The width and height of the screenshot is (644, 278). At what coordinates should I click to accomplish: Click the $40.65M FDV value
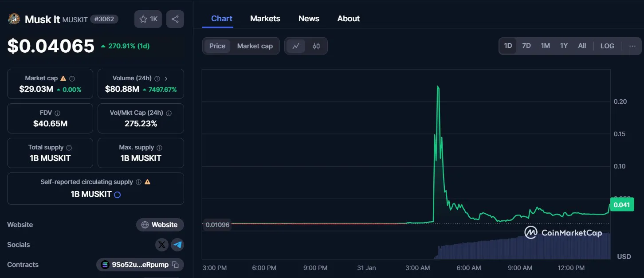(50, 124)
